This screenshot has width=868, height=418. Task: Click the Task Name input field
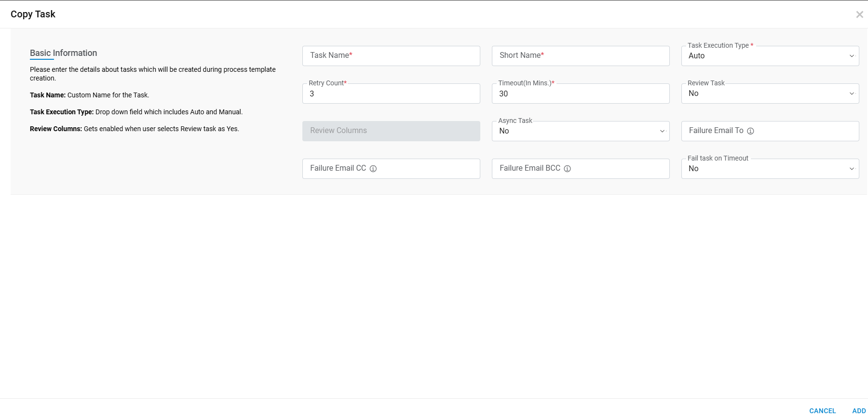[x=391, y=56]
